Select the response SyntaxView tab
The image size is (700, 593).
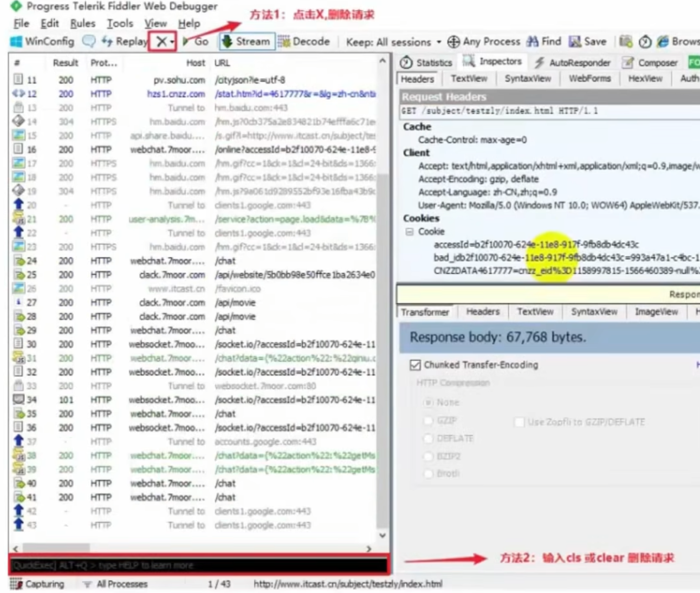pos(594,311)
